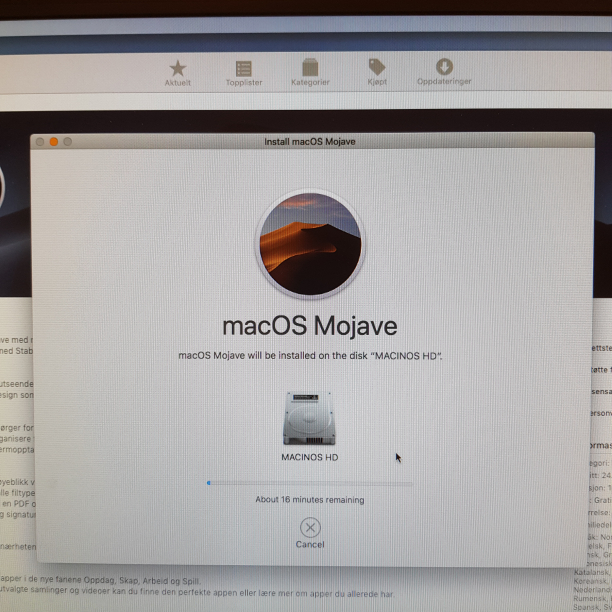Click the MACINOS HD disk label
The height and width of the screenshot is (612, 612).
click(x=310, y=457)
